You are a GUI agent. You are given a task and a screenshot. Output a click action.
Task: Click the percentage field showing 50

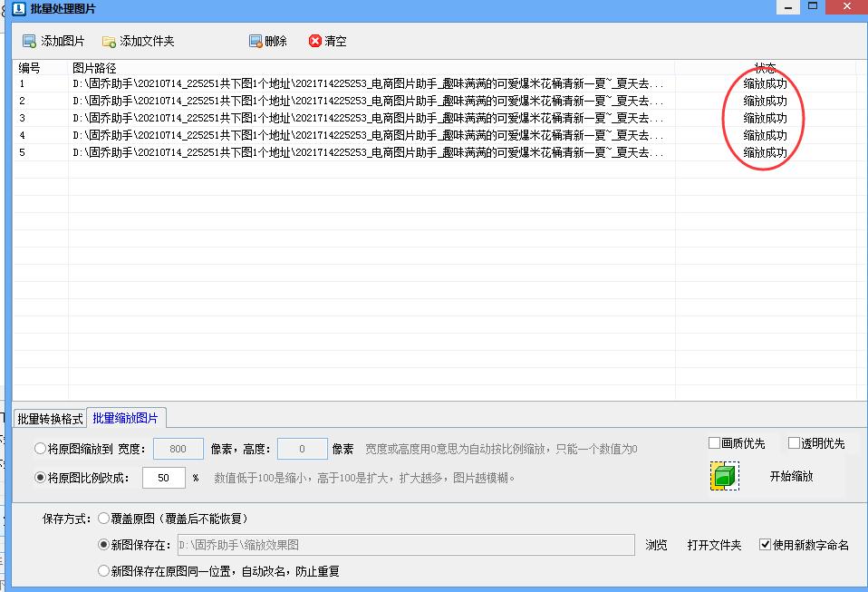162,477
